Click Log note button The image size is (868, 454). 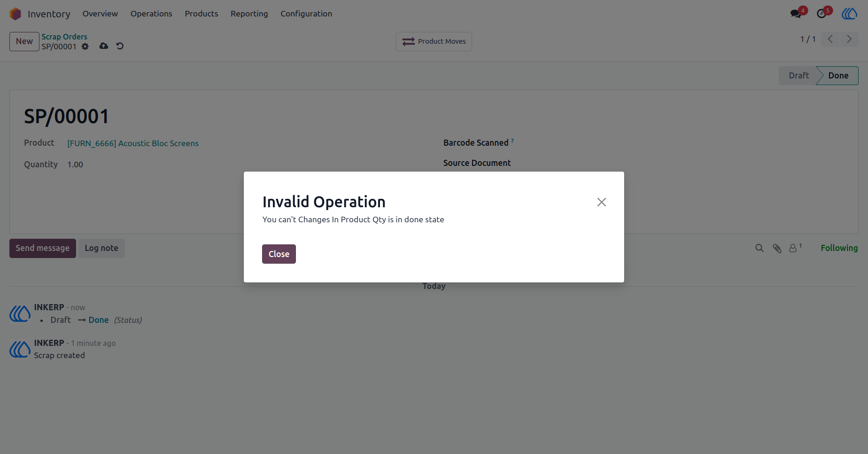click(101, 248)
